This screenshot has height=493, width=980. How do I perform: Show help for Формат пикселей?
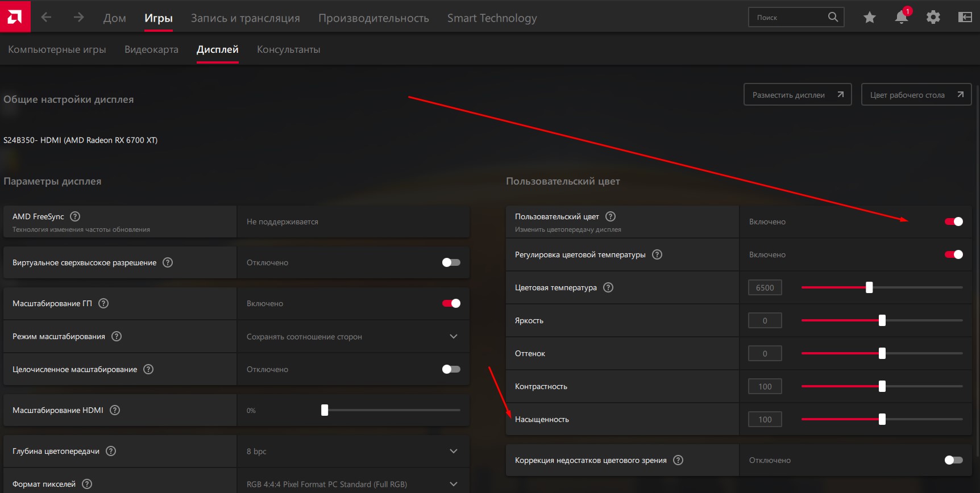click(x=87, y=484)
